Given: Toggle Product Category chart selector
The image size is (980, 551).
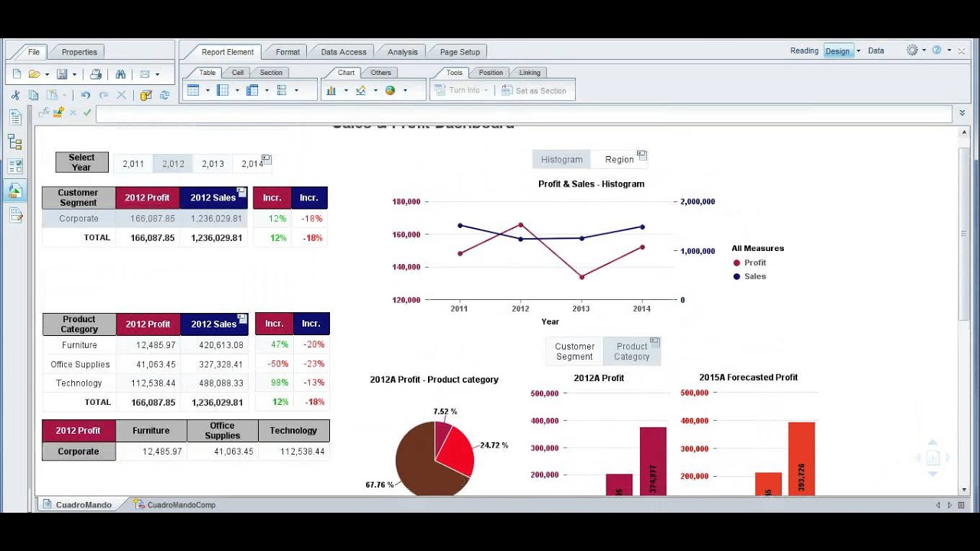Looking at the screenshot, I should [x=632, y=351].
